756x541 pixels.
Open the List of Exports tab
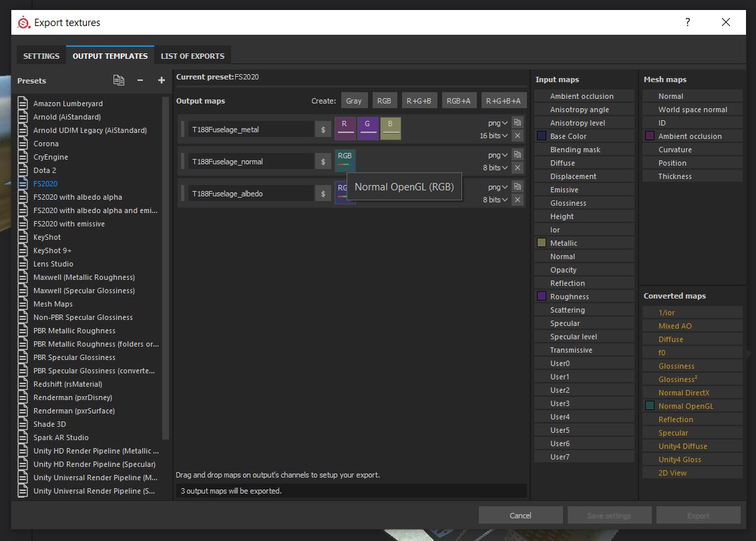pos(192,56)
